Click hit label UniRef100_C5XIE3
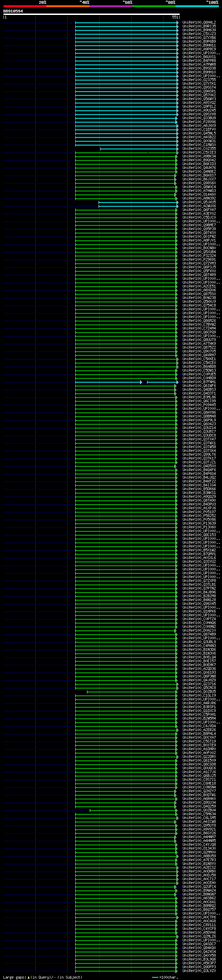The width and height of the screenshot is (222, 980). pos(199,153)
